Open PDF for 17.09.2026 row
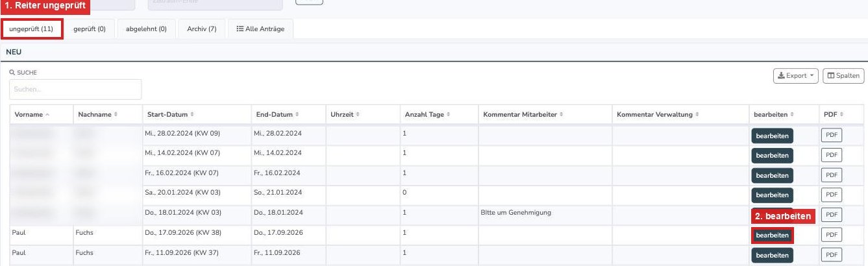 coord(832,235)
